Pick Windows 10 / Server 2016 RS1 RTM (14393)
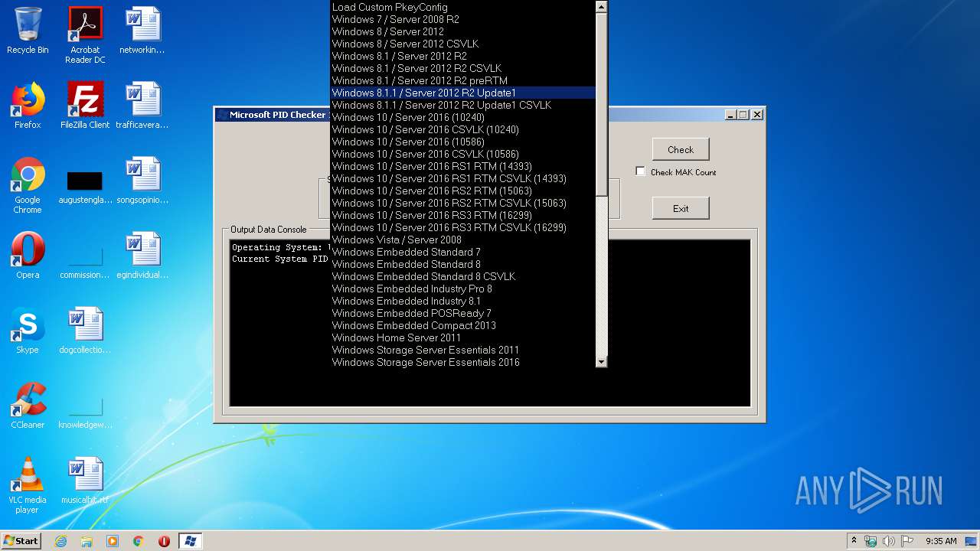The width and height of the screenshot is (980, 551). pyautogui.click(x=462, y=166)
